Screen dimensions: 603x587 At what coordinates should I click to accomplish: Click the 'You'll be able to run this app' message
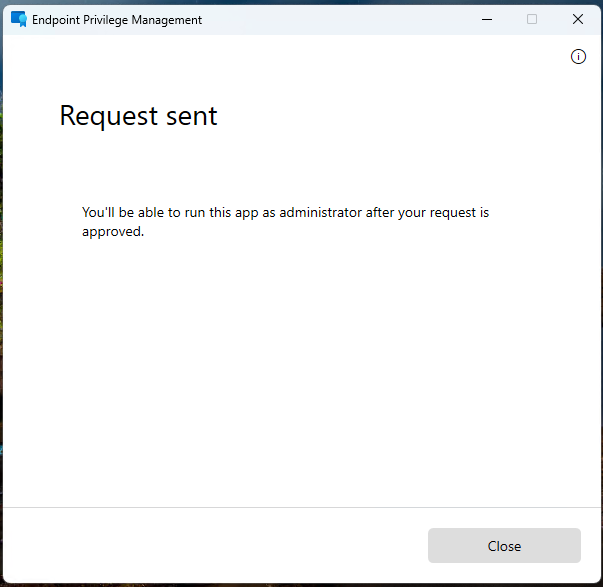tap(285, 222)
